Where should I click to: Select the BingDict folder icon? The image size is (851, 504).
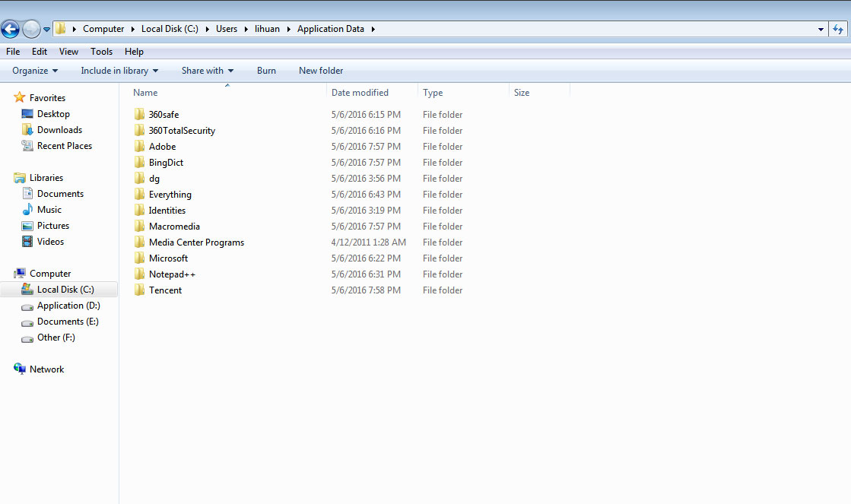tap(139, 162)
